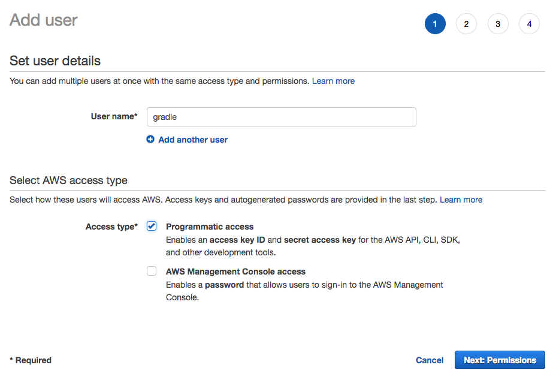Enable AWS Management Console access checkbox
Screen dimensions: 559x392
point(152,271)
